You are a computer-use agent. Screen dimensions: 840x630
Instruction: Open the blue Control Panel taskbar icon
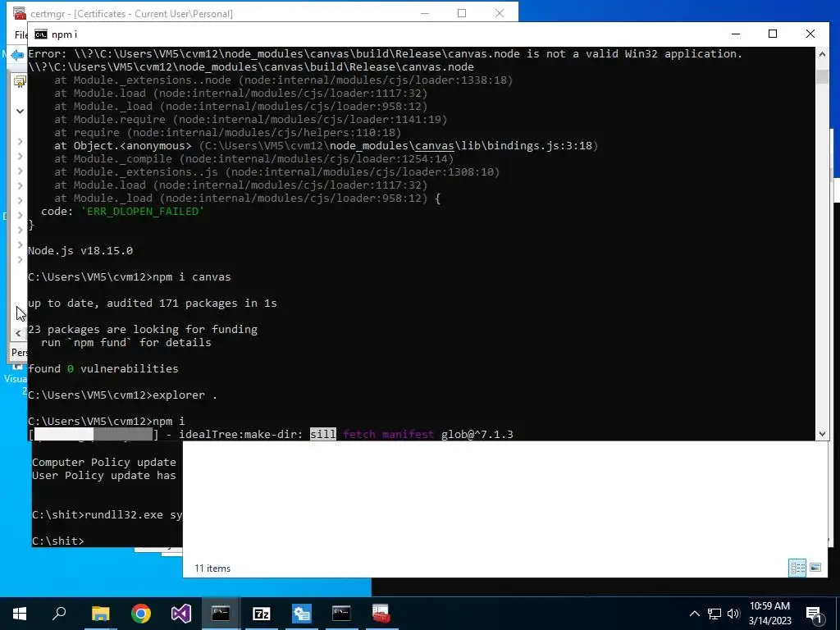[302, 614]
